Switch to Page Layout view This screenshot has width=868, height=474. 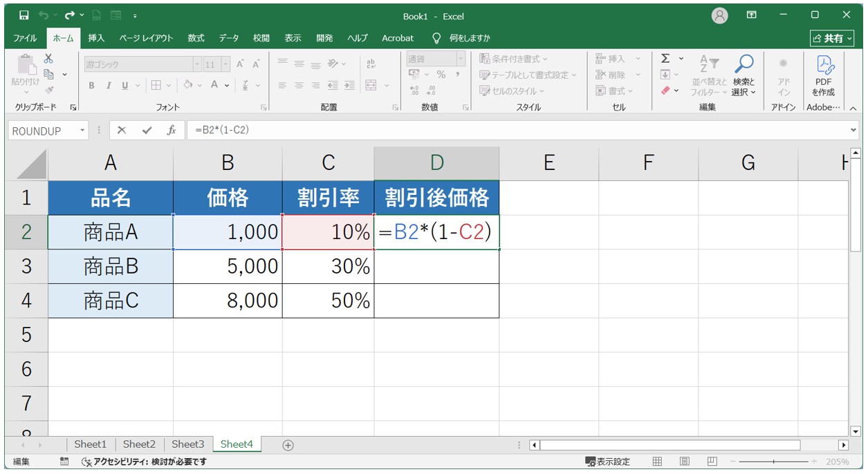(x=684, y=462)
